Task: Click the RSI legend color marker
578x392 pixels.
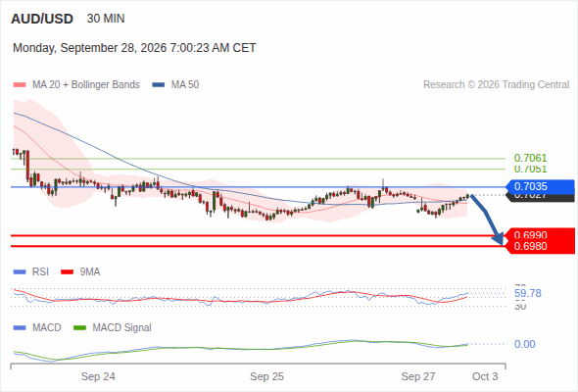Action: [x=20, y=272]
